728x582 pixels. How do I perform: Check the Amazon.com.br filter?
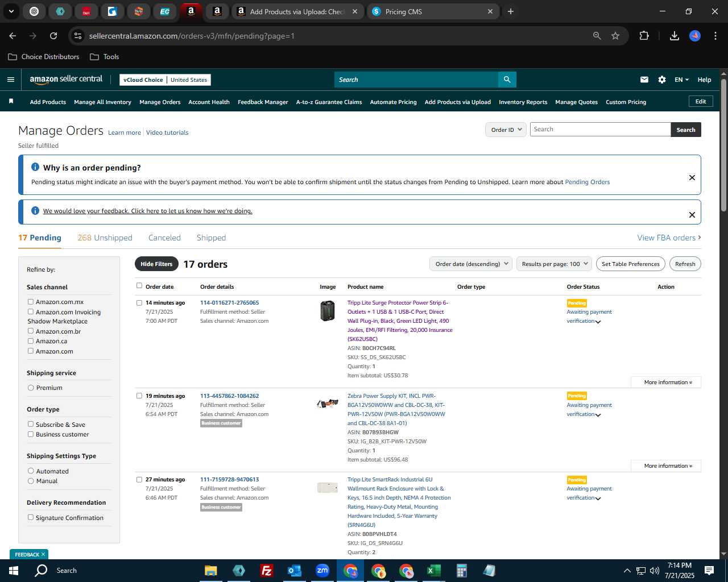tap(31, 331)
